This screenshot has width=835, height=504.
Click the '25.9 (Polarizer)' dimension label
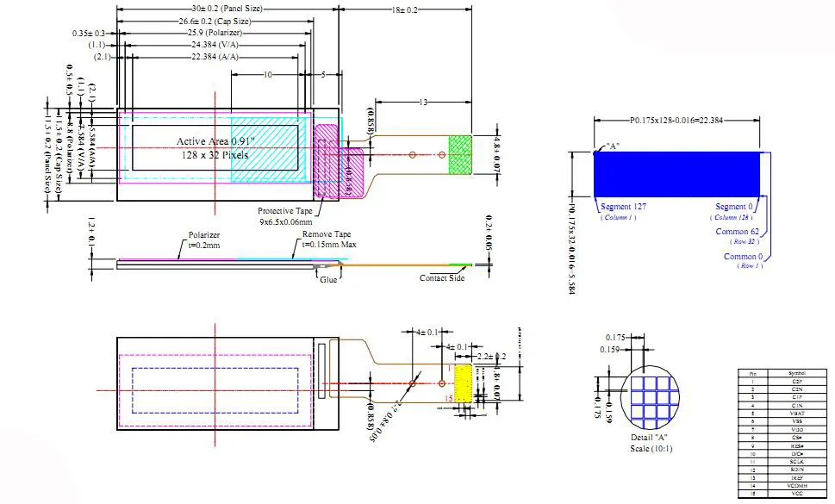click(215, 33)
